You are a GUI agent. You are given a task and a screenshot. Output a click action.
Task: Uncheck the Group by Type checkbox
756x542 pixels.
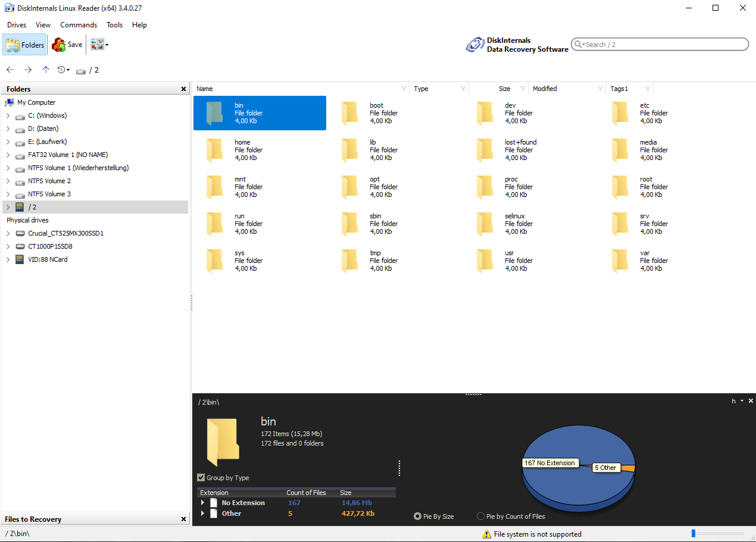click(201, 478)
